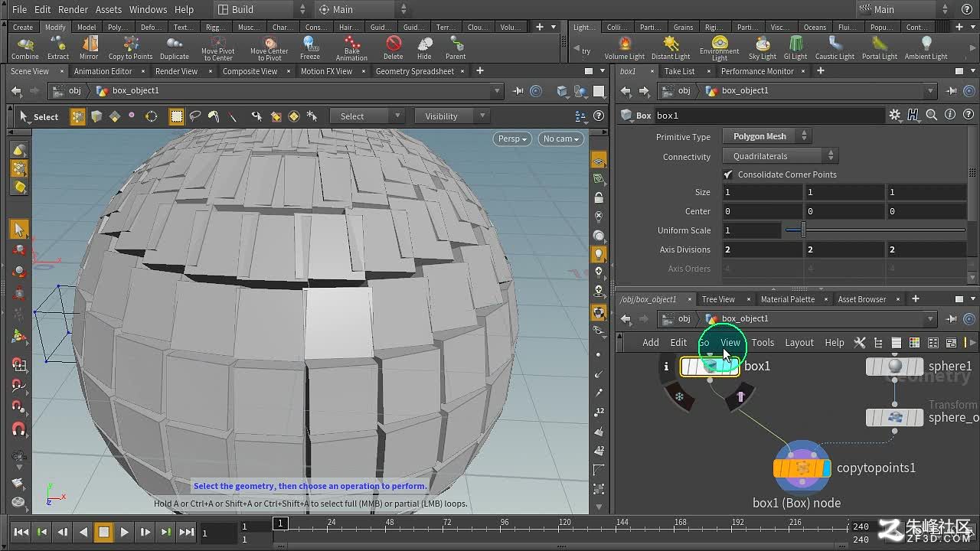Switch to Render View tab

click(x=176, y=71)
